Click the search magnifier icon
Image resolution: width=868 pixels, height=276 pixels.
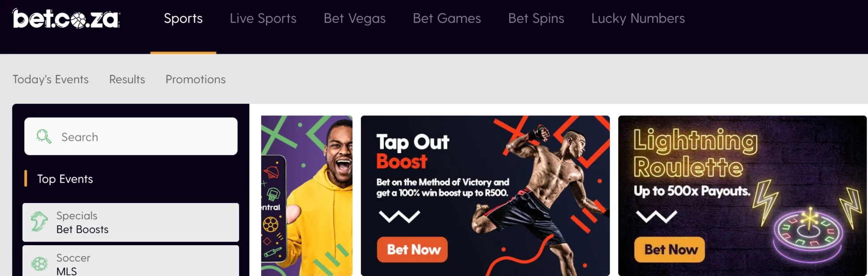[44, 136]
